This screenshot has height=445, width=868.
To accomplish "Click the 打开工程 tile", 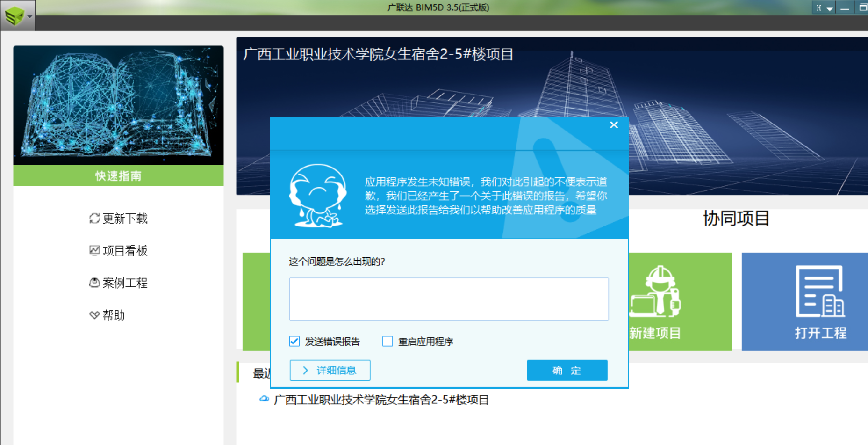I will click(805, 302).
